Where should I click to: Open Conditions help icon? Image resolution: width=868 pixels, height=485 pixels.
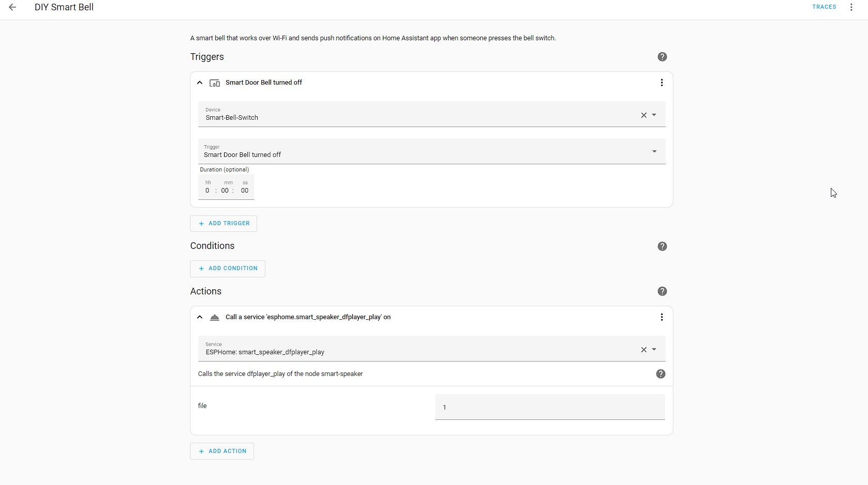(662, 246)
